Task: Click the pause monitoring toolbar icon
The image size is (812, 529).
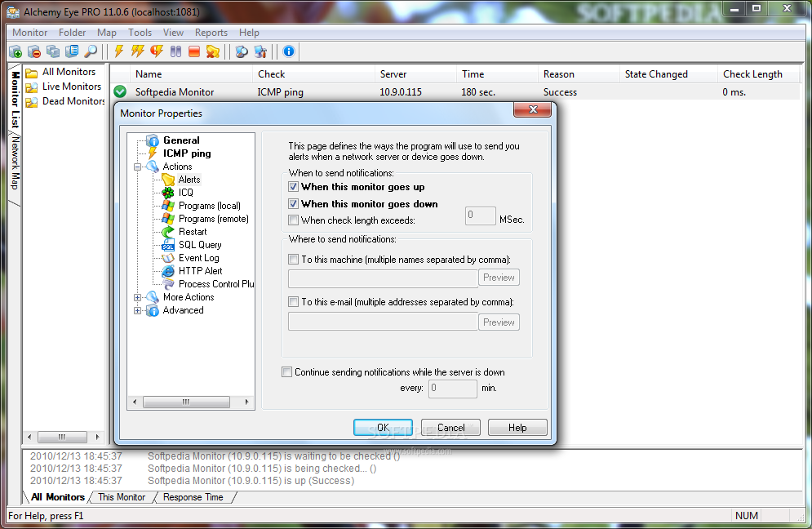Action: pyautogui.click(x=175, y=51)
